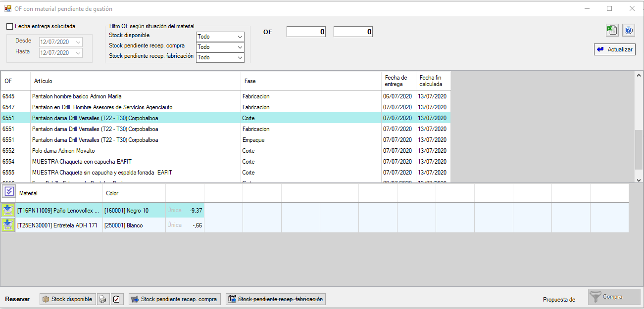The height and width of the screenshot is (309, 644).
Task: Open the blue help icon
Action: [628, 30]
